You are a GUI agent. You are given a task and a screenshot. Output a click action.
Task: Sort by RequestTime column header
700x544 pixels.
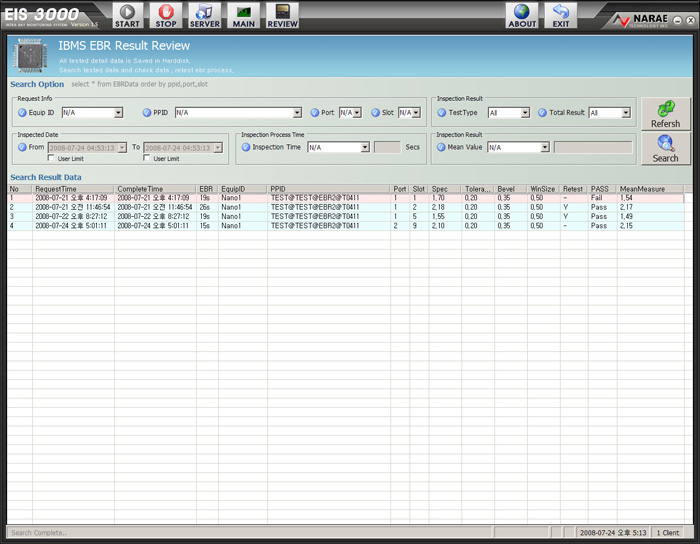73,189
